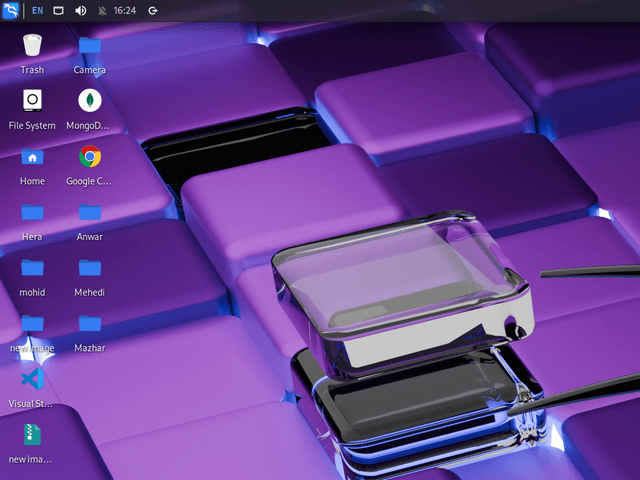Screen dimensions: 640x480
Task: Select the Anwar folder
Action: 90,212
